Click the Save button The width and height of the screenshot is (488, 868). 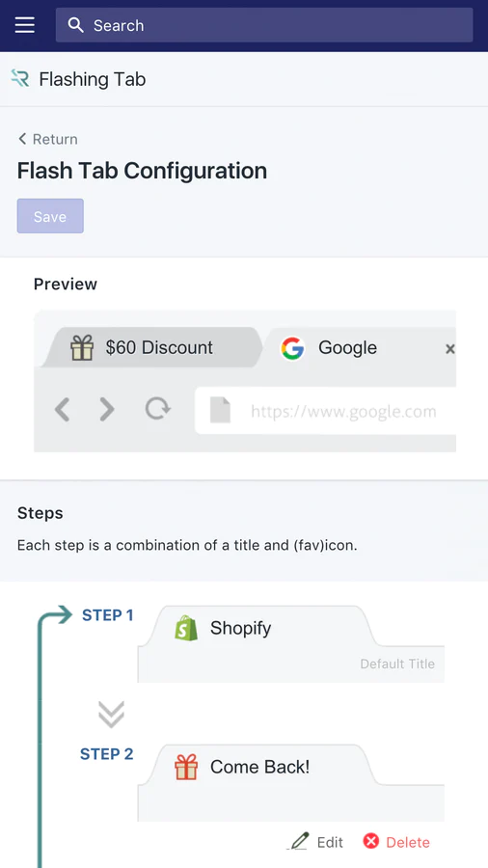coord(50,216)
